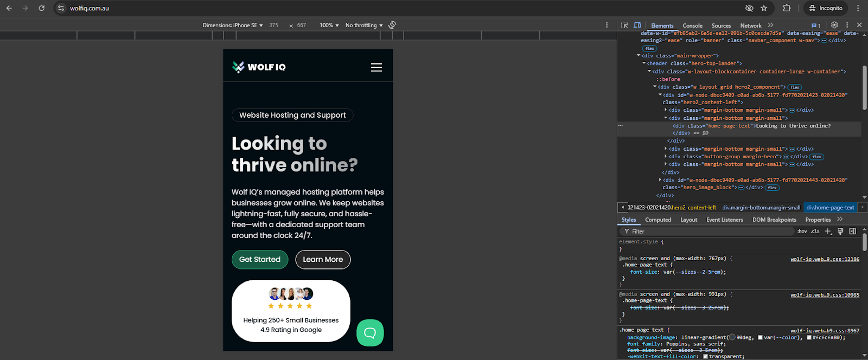
Task: Click breadcrumb div.margin-bottom.margin-small
Action: pyautogui.click(x=761, y=208)
